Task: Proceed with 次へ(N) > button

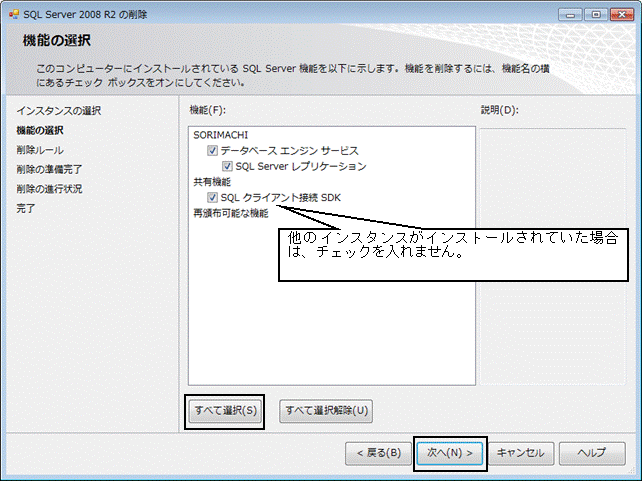Action: (450, 453)
